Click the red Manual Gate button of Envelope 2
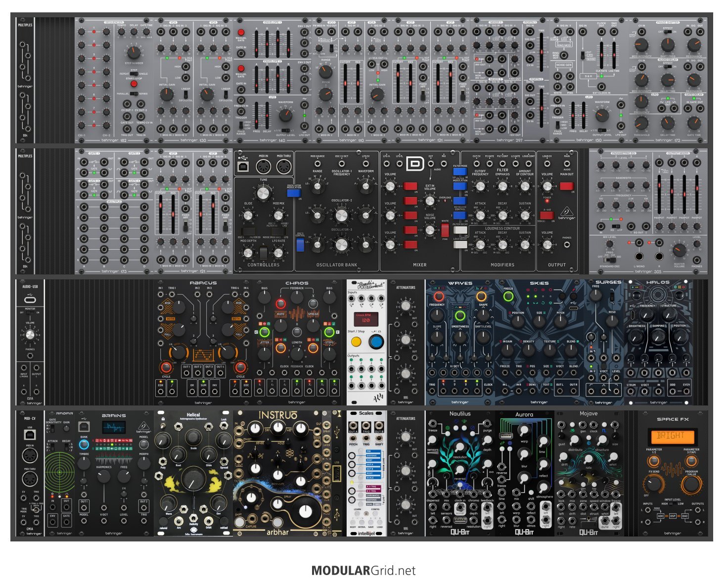The image size is (728, 581). (241, 68)
